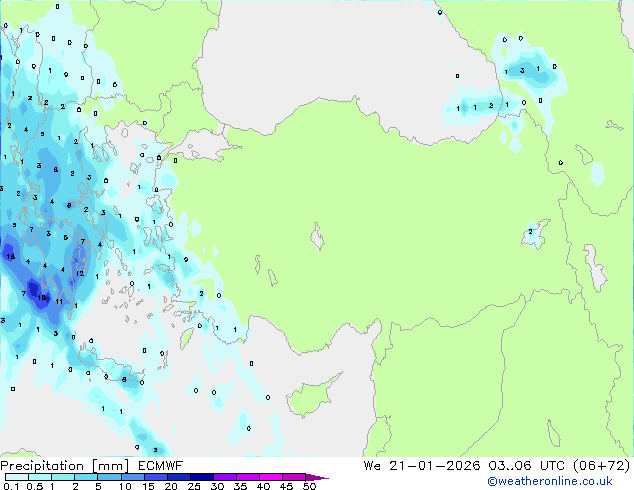Click the "(06+72)" forecast run text
Image resolution: width=634 pixels, height=490 pixels.
click(601, 466)
